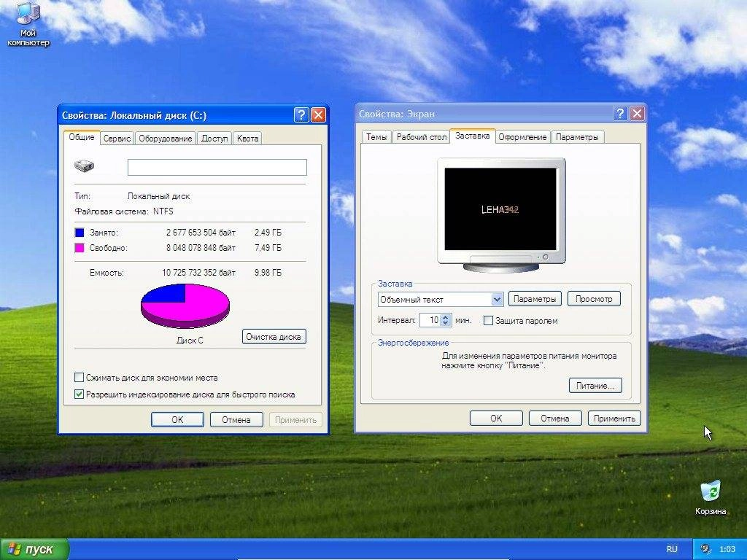The image size is (747, 560).
Task: Click Просмотр to preview screensaver
Action: 594,299
